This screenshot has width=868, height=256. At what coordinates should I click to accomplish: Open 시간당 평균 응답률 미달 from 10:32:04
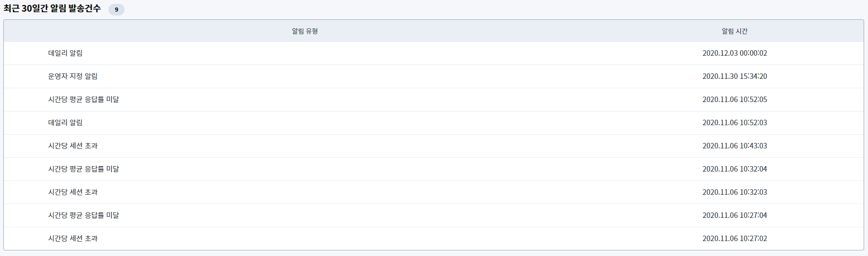pos(84,169)
